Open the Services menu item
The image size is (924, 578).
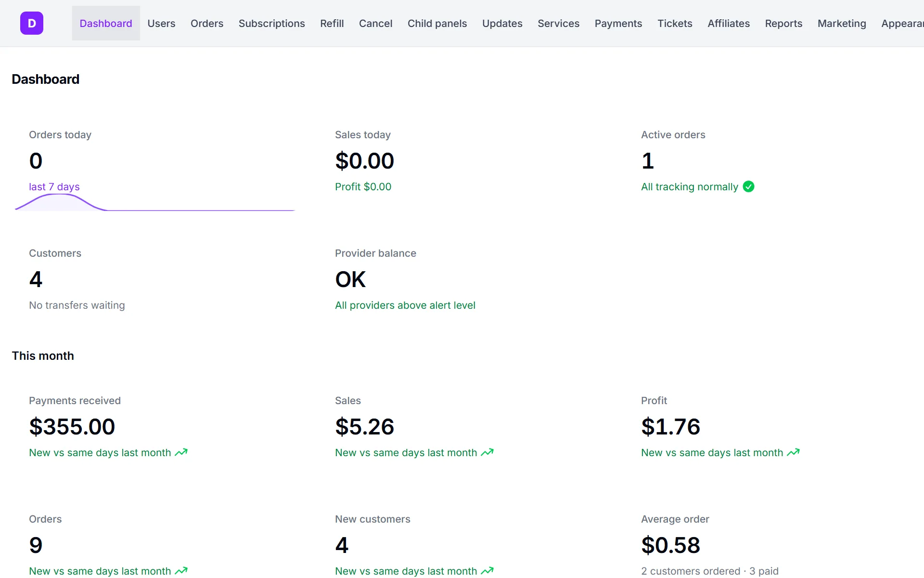(x=559, y=23)
